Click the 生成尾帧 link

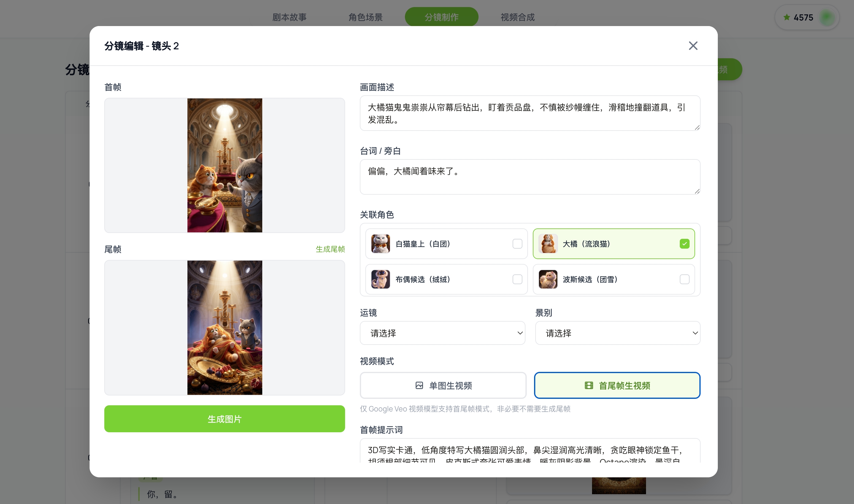[x=330, y=249]
